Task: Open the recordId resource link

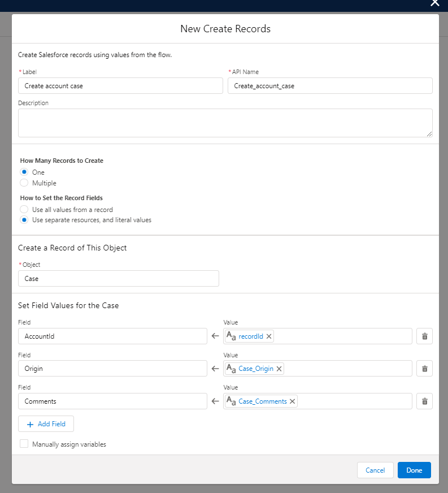Action: (x=250, y=336)
